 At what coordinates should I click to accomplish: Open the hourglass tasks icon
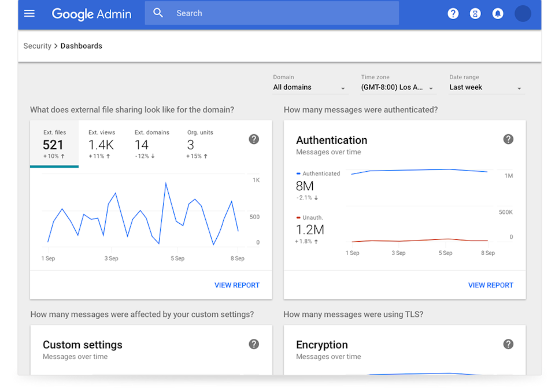[x=475, y=13]
